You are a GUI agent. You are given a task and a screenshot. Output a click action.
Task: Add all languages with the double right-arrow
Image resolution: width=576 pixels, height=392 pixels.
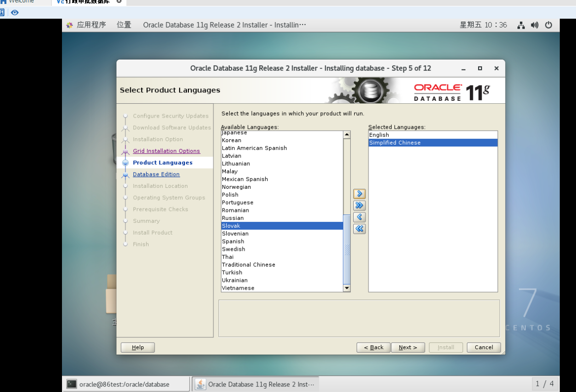point(359,205)
